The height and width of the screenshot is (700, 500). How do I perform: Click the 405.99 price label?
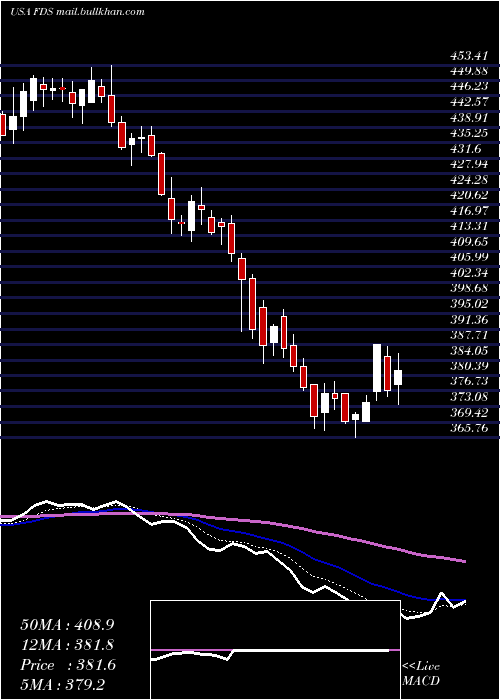[x=469, y=257]
